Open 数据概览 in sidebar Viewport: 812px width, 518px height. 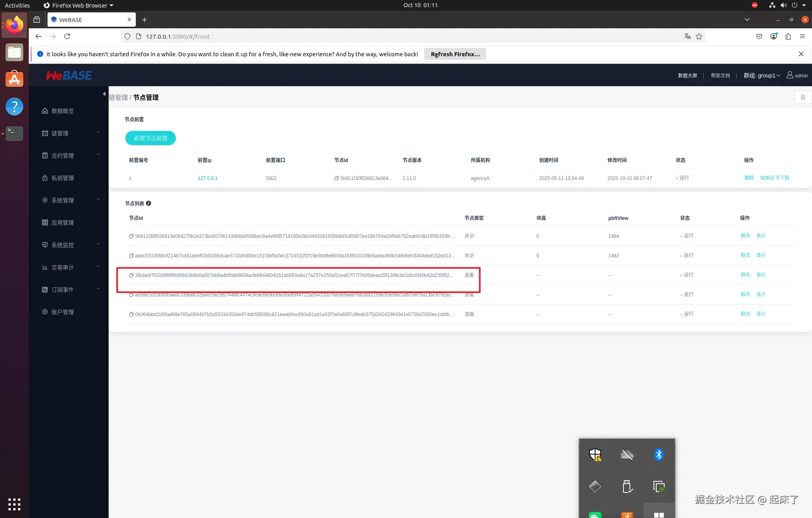[x=63, y=111]
